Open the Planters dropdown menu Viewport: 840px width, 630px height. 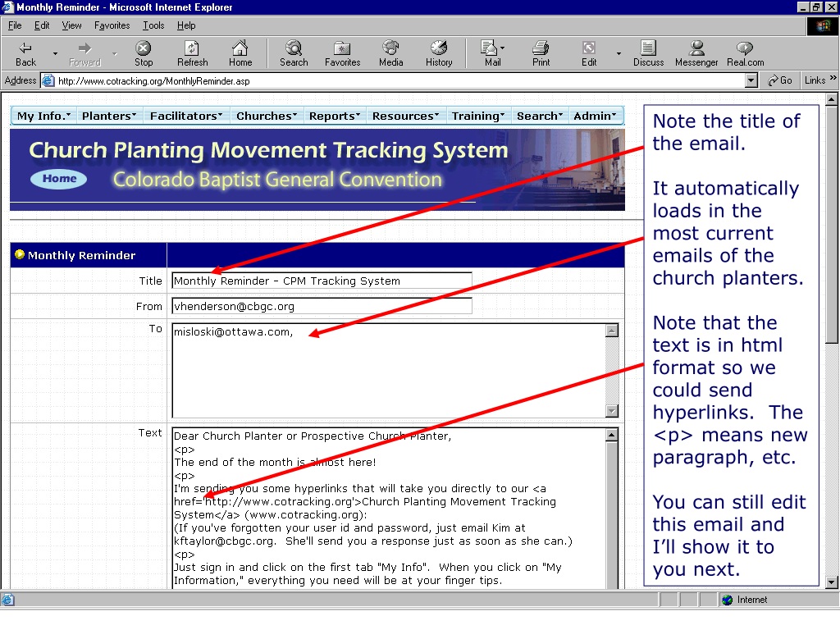pos(109,116)
